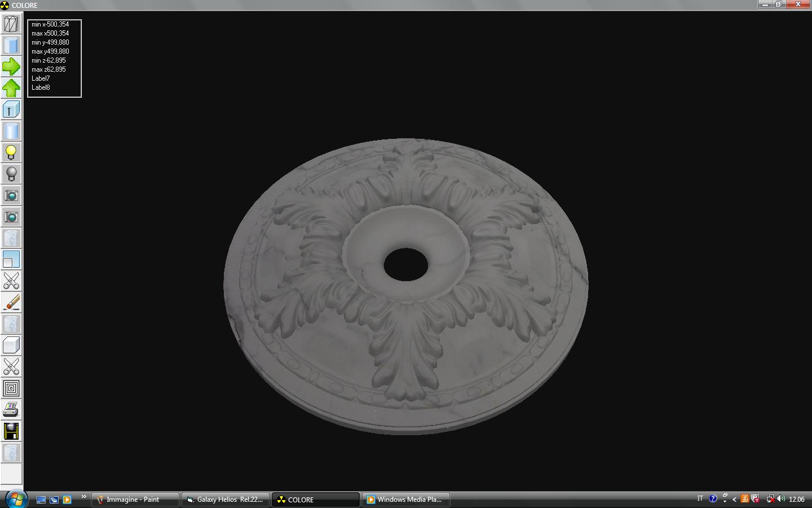
Task: Click the marble block icon below the floppy disk
Action: click(11, 453)
